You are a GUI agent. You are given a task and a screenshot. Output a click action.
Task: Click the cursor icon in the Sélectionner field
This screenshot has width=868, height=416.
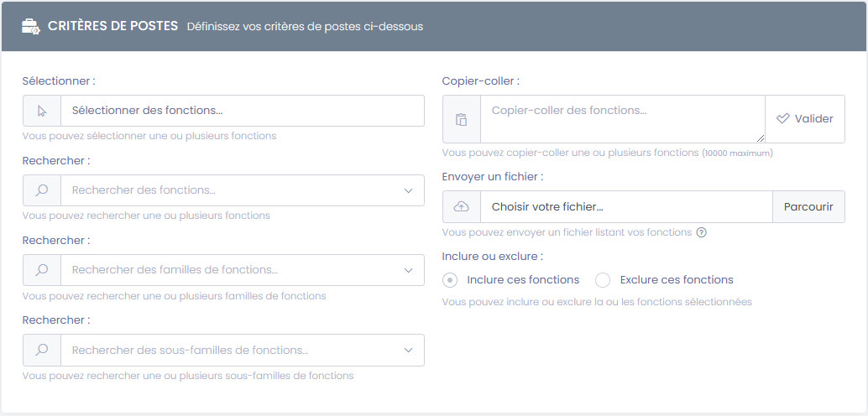pos(42,111)
